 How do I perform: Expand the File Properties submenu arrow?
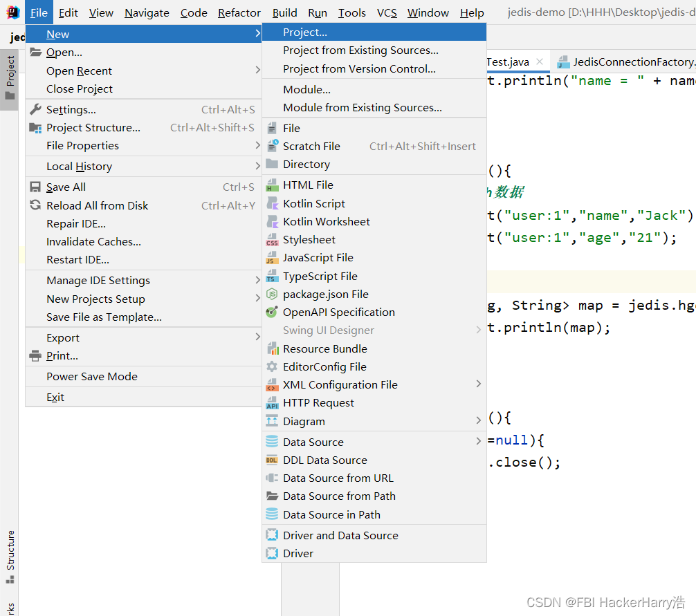tap(257, 145)
